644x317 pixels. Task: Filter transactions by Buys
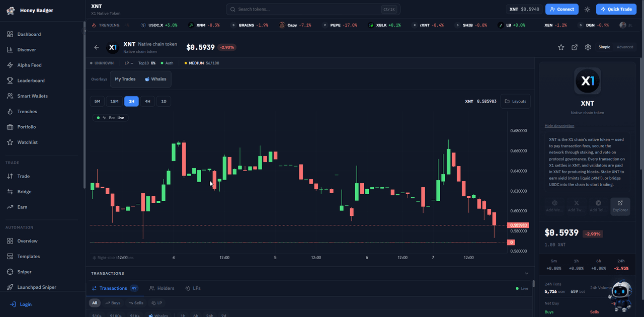coord(113,303)
